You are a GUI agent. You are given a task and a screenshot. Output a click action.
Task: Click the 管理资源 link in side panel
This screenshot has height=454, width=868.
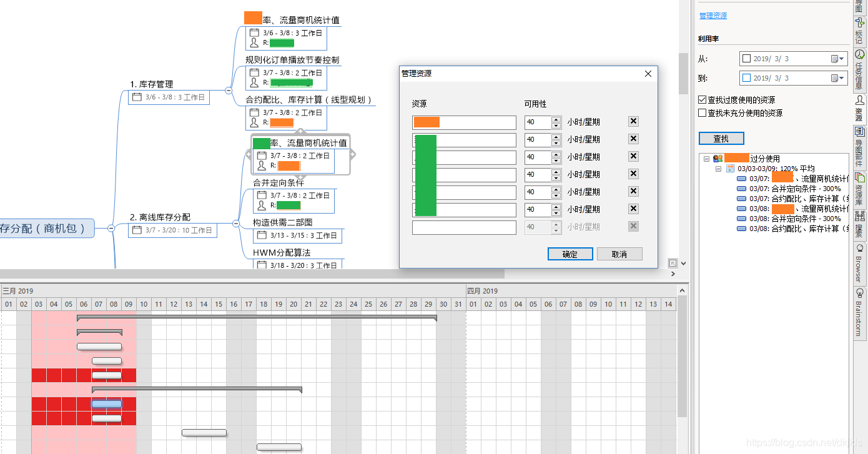coord(713,16)
